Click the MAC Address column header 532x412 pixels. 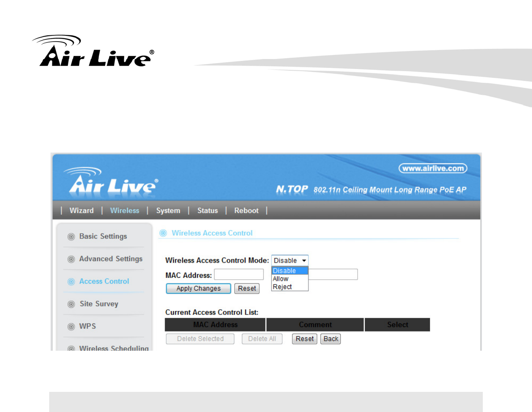(x=215, y=324)
